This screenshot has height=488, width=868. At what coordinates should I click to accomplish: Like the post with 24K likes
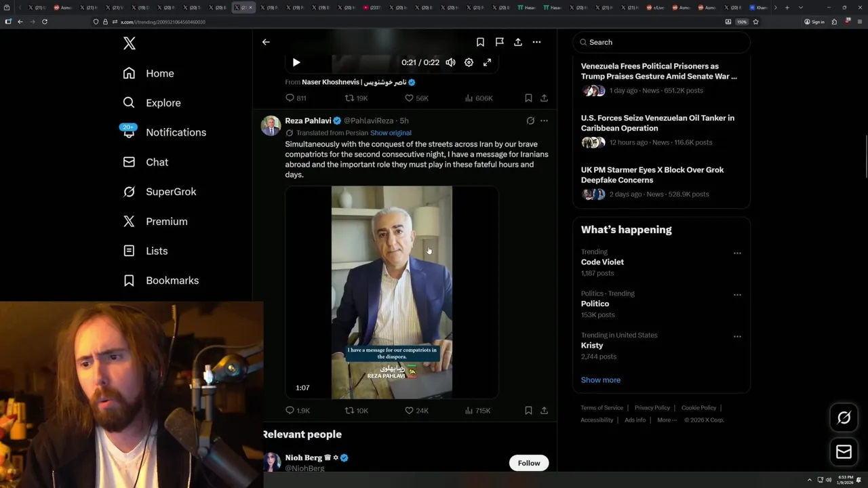(x=416, y=411)
